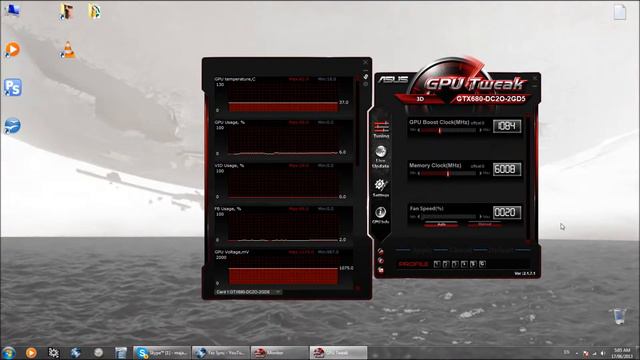Click the FB Usage graph

pos(283,226)
